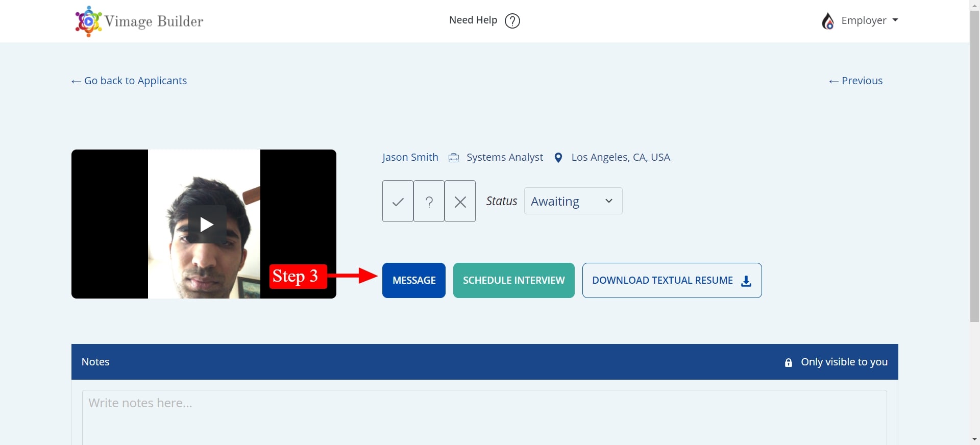
Task: Focus the Write notes here text area
Action: pyautogui.click(x=484, y=417)
